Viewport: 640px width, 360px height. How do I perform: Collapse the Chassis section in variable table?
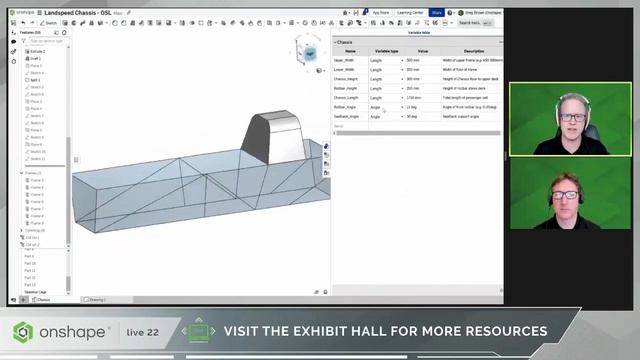(335, 42)
